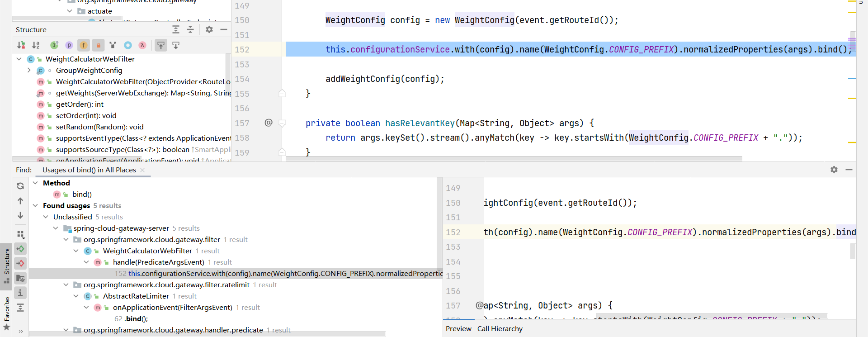Toggle Autoscroll to Source in Structure

161,45
